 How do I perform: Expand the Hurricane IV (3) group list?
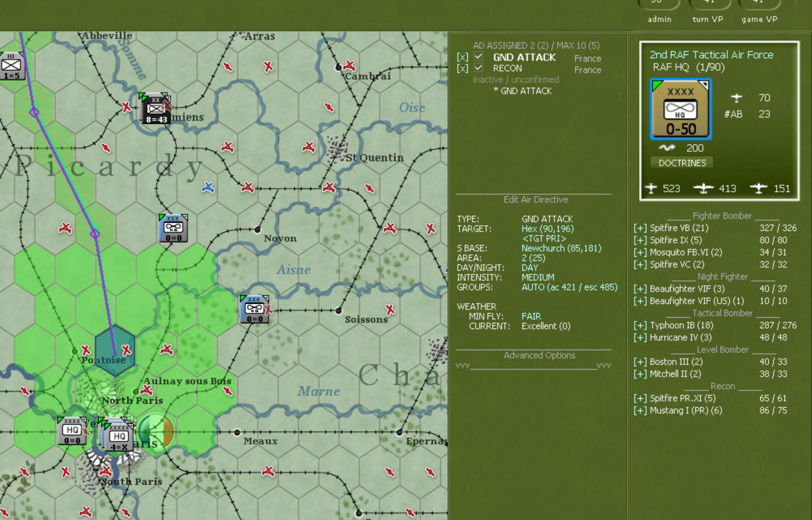[x=640, y=337]
